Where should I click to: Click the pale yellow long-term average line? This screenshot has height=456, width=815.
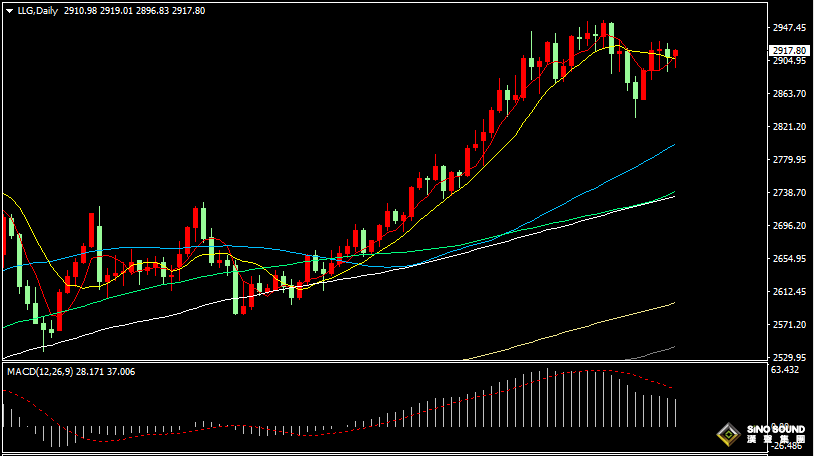pos(572,329)
